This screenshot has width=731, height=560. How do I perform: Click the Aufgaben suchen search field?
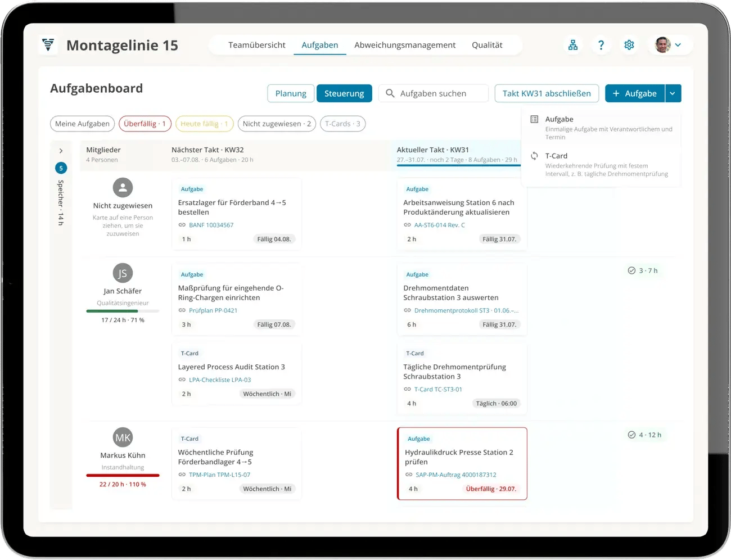[x=434, y=93]
